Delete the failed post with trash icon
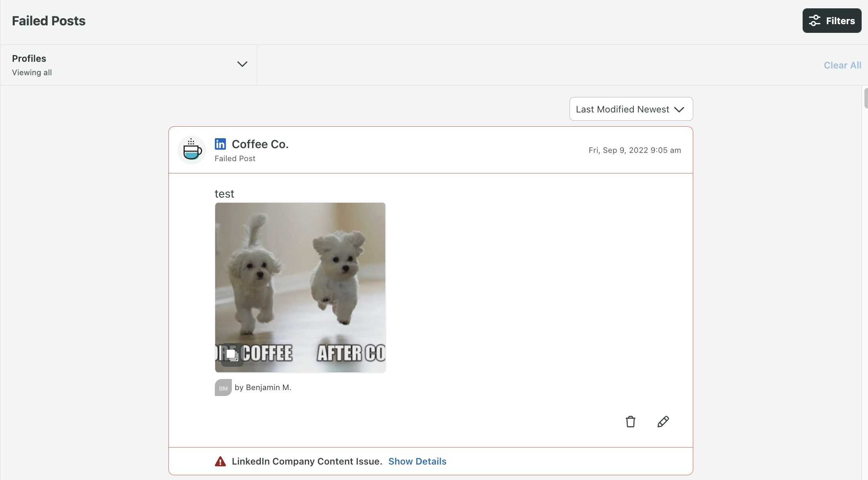868x480 pixels. tap(630, 422)
